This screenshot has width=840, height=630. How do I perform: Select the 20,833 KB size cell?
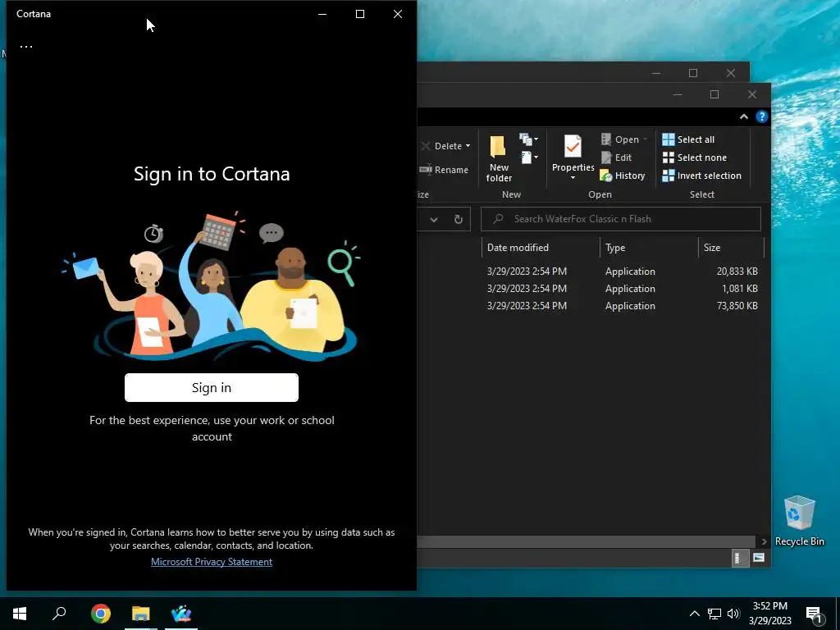click(x=737, y=271)
